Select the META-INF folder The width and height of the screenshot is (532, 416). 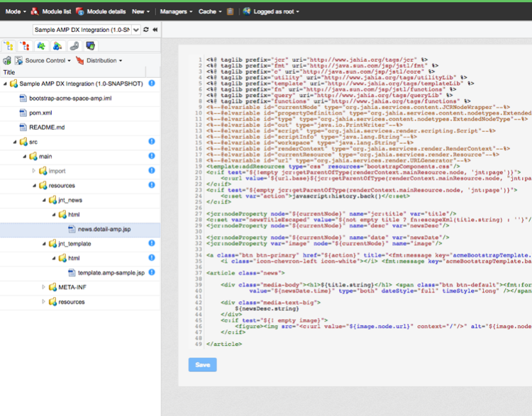pyautogui.click(x=72, y=288)
